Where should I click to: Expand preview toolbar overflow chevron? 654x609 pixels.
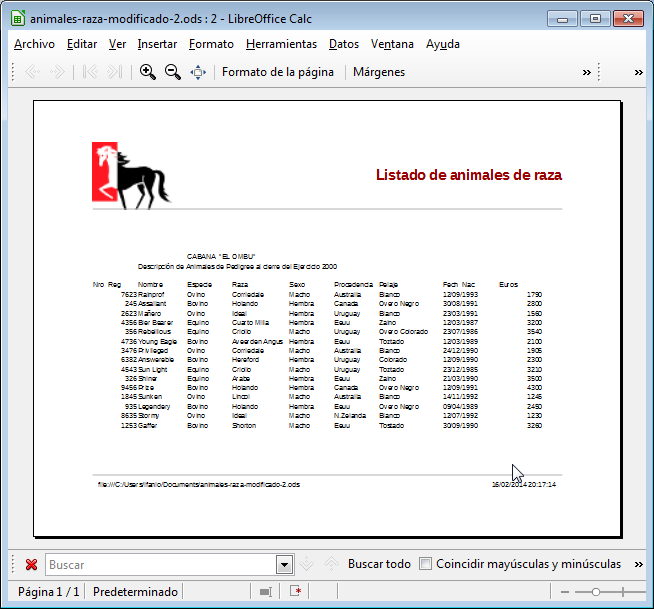(x=586, y=72)
